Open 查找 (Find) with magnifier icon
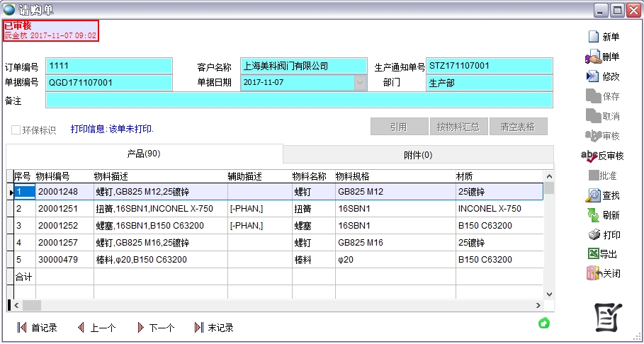This screenshot has height=344, width=644. pyautogui.click(x=593, y=195)
